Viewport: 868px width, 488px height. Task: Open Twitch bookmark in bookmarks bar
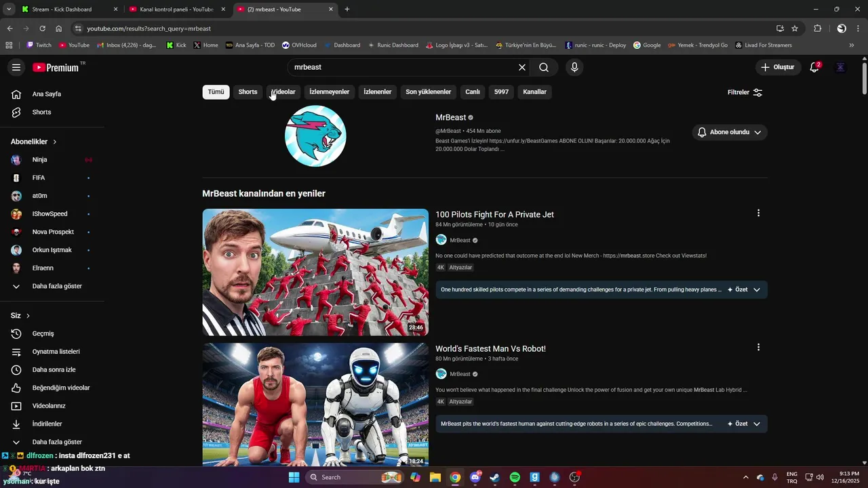click(39, 45)
